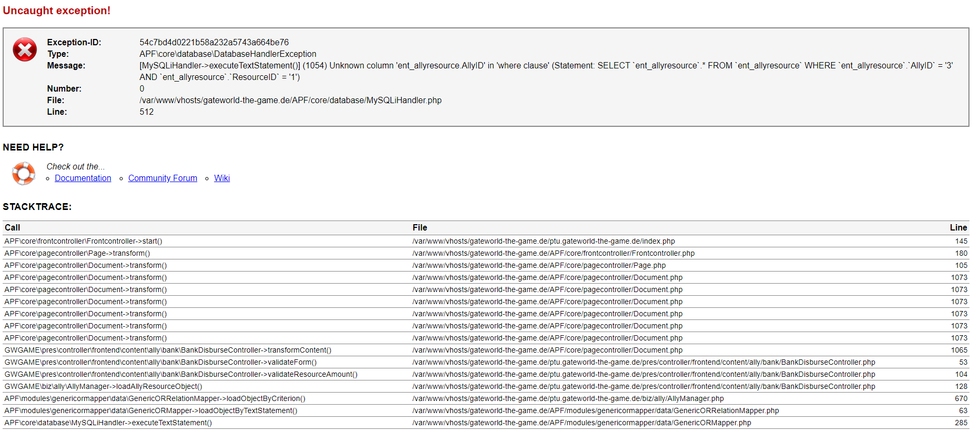
Task: Click the Exception-ID hash value
Action: (214, 43)
